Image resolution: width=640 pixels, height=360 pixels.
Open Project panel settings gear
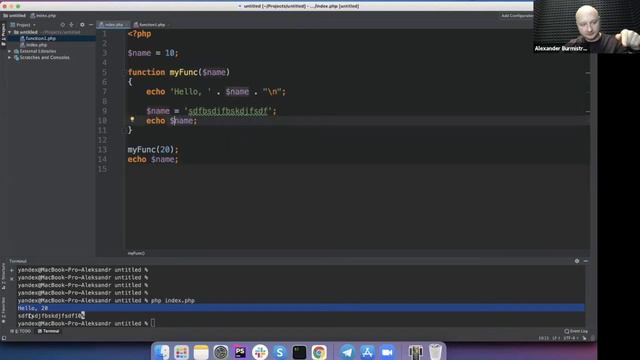tap(82, 25)
